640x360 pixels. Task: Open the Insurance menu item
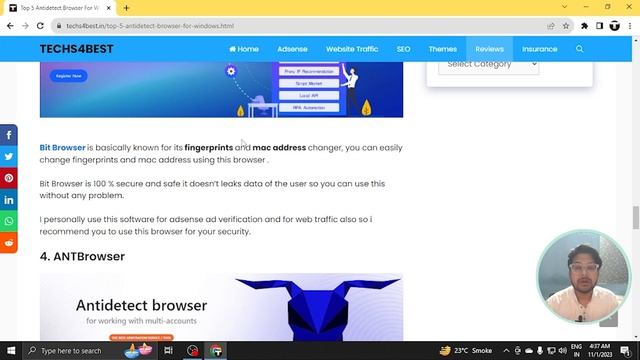[x=540, y=49]
